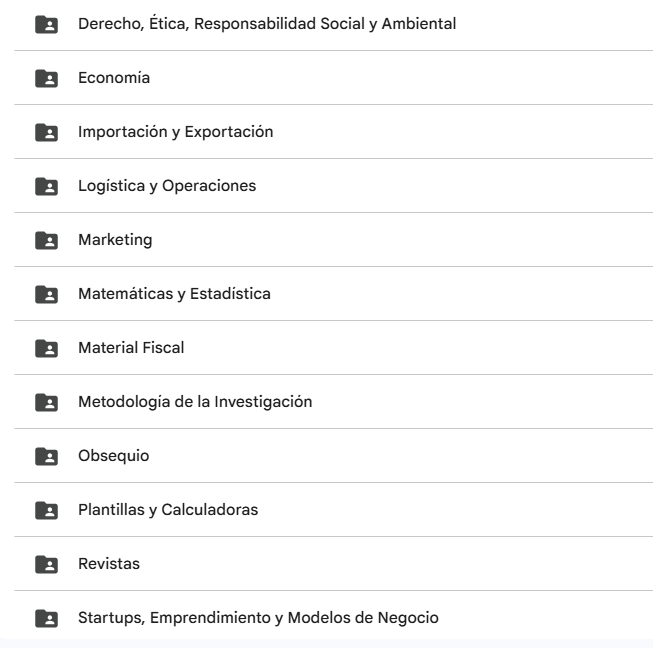The width and height of the screenshot is (653, 648).
Task: Open Plantillas y Calculadoras folder name
Action: [x=168, y=510]
